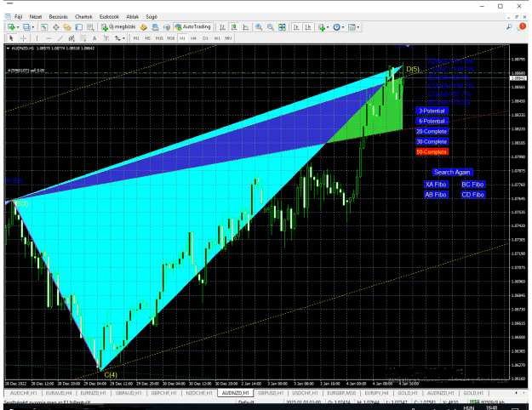Show the Market Watch window

pyautogui.click(x=44, y=27)
